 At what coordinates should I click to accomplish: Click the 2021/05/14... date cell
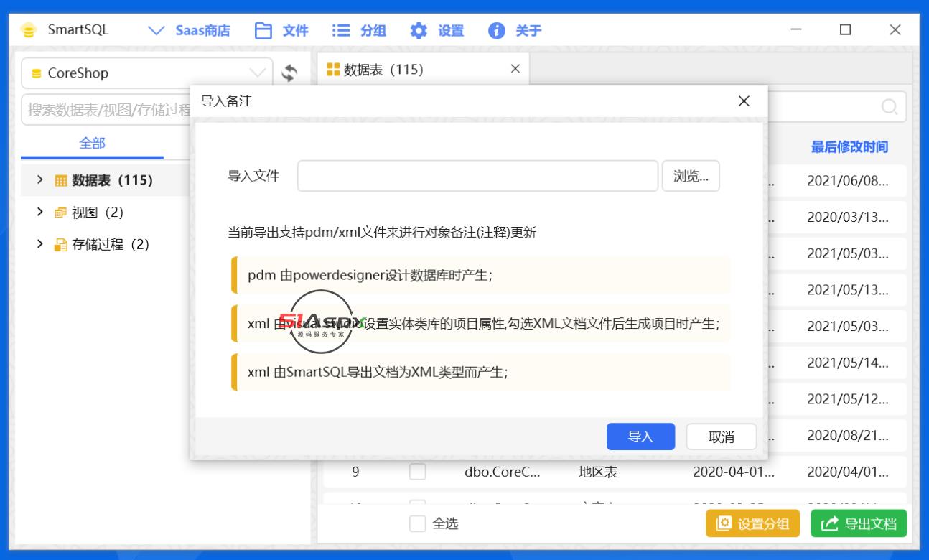848,363
